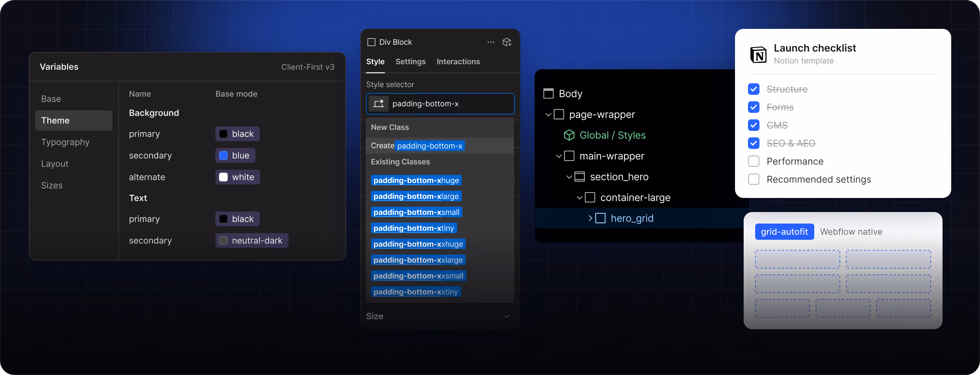Image resolution: width=980 pixels, height=375 pixels.
Task: Select the padding-bottom-xxhuge class
Action: (418, 244)
